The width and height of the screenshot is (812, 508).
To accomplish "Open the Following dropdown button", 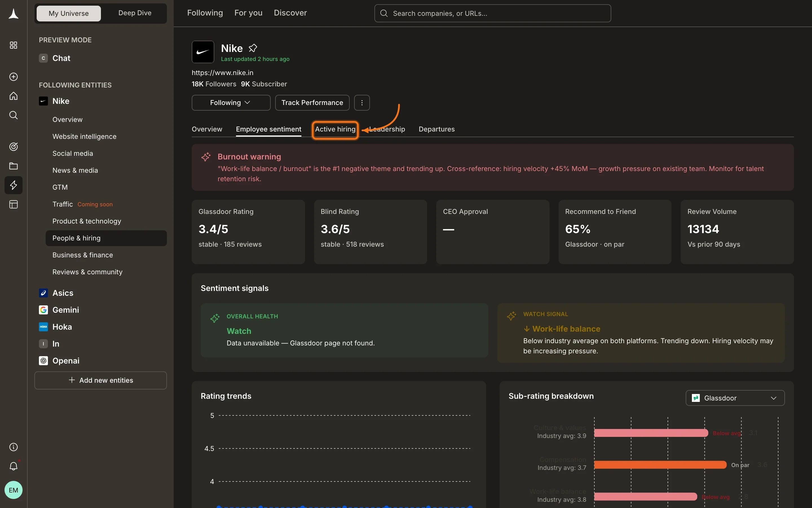I will click(x=231, y=102).
